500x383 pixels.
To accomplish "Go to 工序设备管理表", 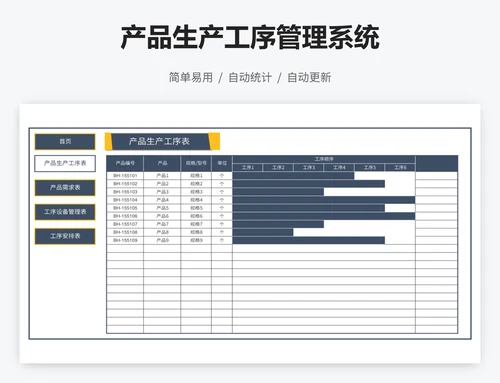I will tap(65, 212).
